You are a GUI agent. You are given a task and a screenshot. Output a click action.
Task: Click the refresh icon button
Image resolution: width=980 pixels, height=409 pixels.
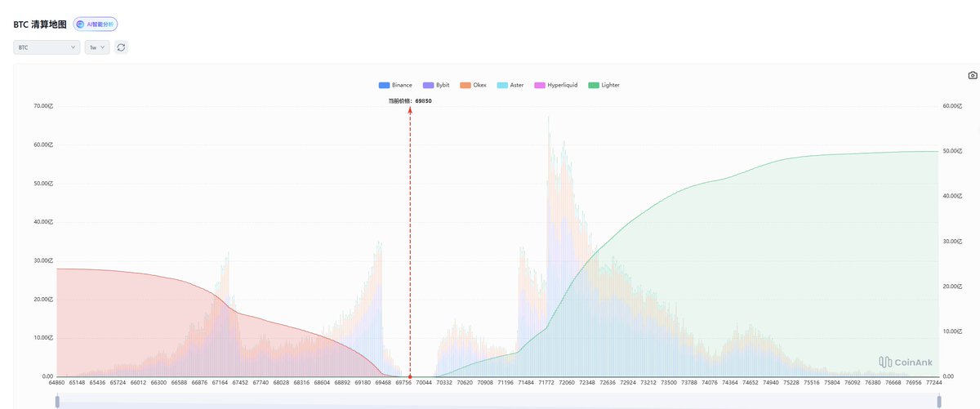(x=121, y=47)
